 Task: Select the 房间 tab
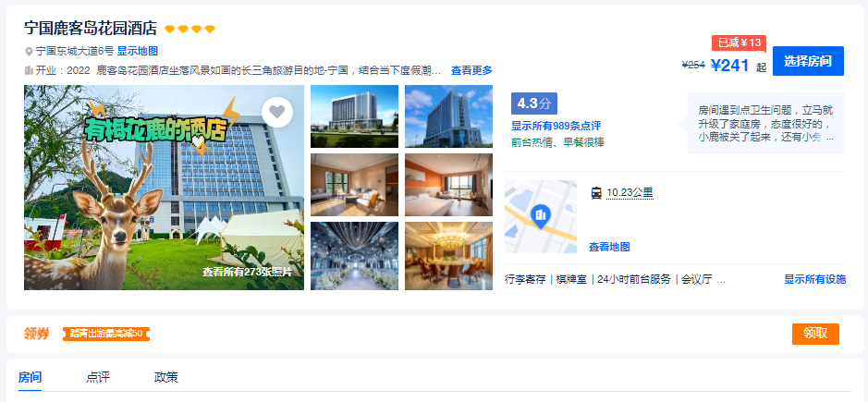pos(30,378)
